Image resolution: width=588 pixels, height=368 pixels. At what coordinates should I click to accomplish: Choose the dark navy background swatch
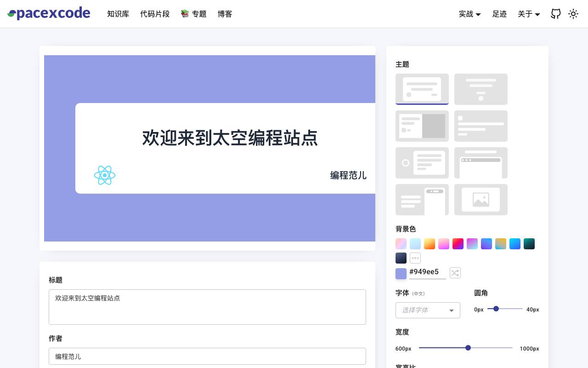(x=401, y=258)
